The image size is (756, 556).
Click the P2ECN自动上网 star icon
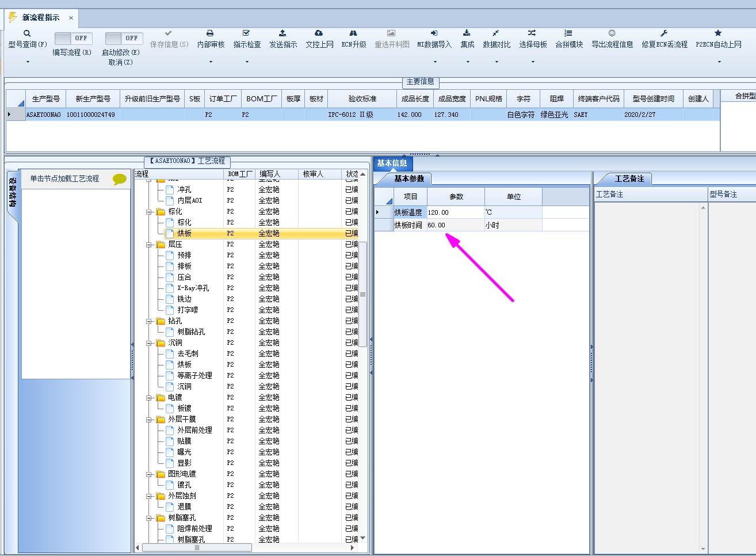tap(718, 33)
